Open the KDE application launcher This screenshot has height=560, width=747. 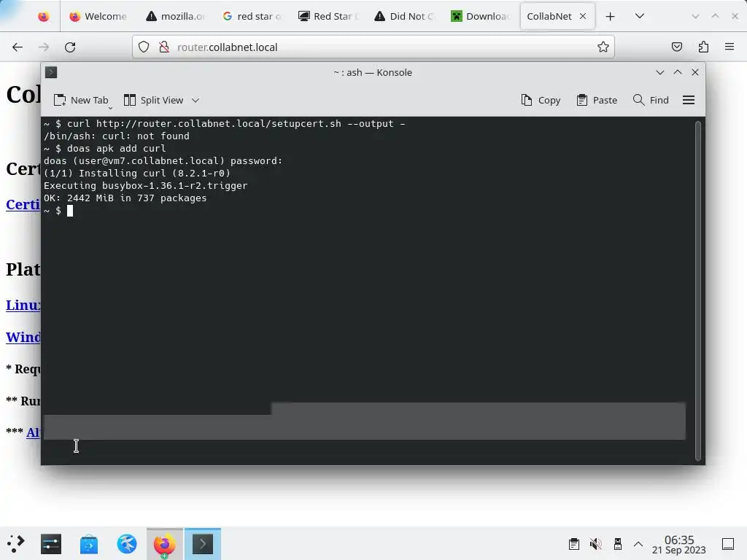click(x=15, y=544)
